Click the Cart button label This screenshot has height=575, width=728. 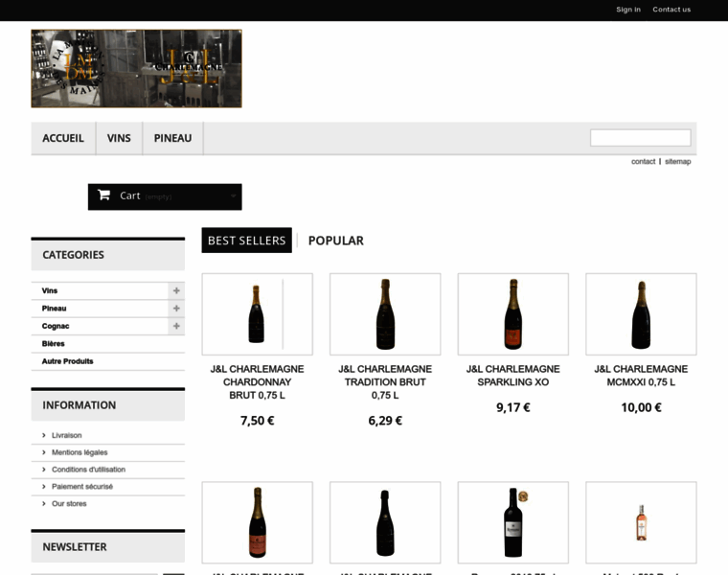[x=130, y=196]
